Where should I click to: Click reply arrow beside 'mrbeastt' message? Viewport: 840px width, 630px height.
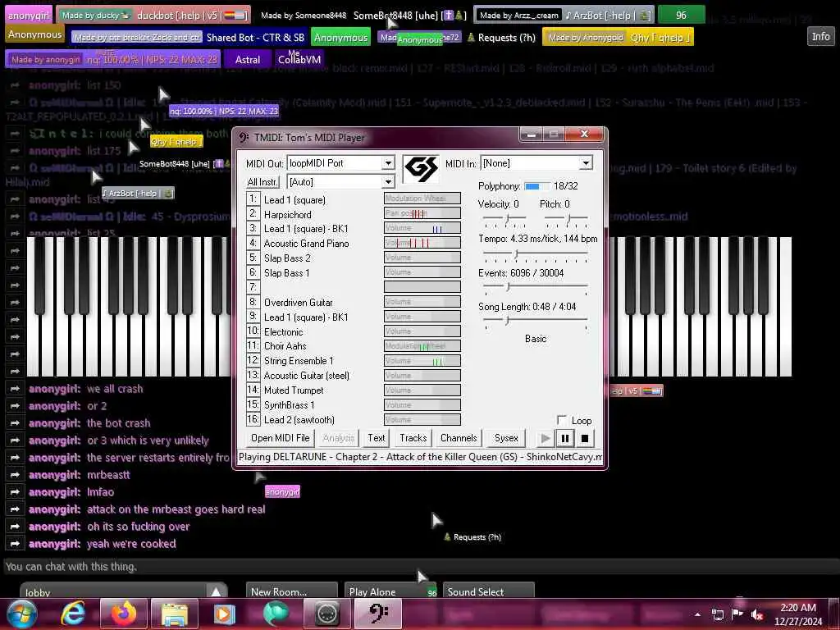[x=15, y=475]
